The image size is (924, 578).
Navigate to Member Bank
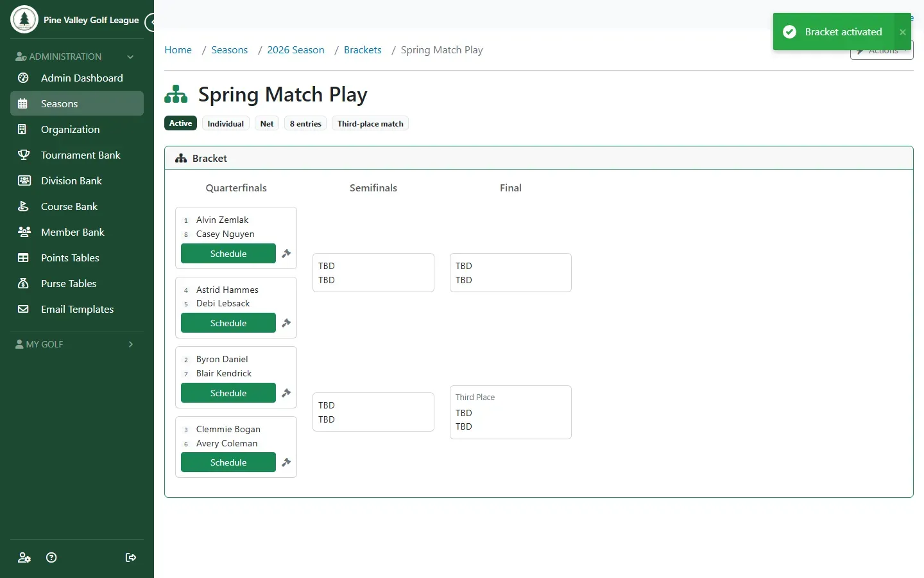(x=77, y=232)
